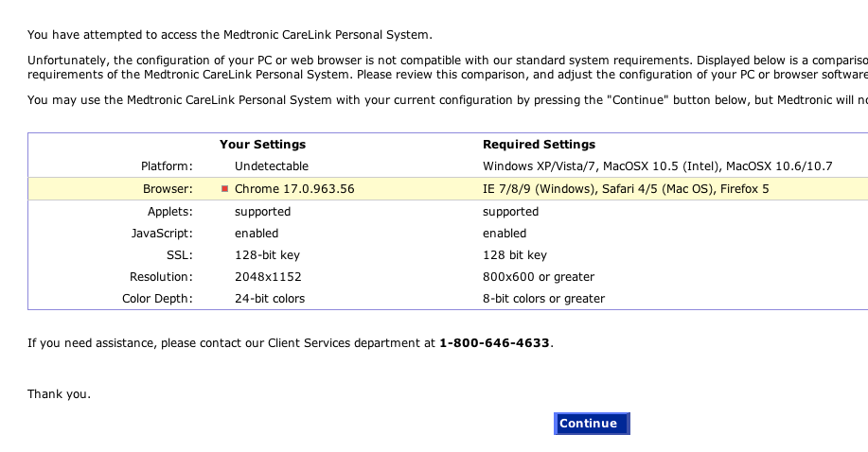The image size is (868, 452).
Task: Click the Continue button
Action: click(591, 424)
